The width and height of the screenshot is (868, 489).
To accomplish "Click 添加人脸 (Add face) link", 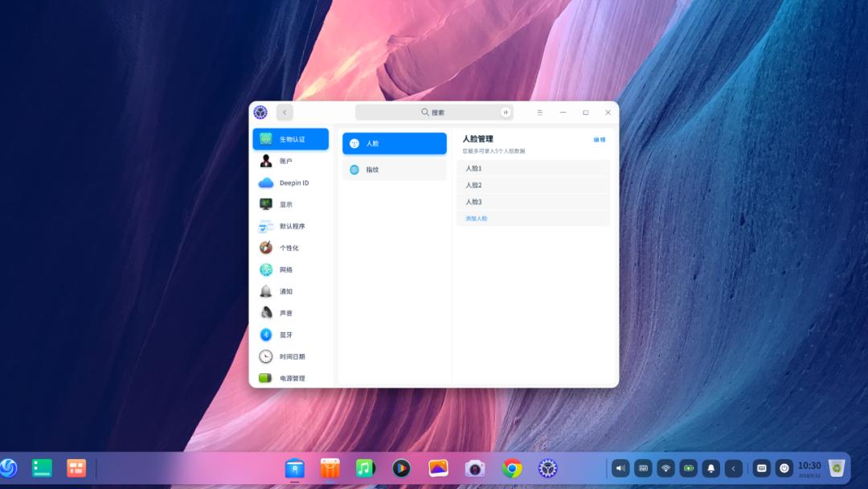I will (x=477, y=219).
